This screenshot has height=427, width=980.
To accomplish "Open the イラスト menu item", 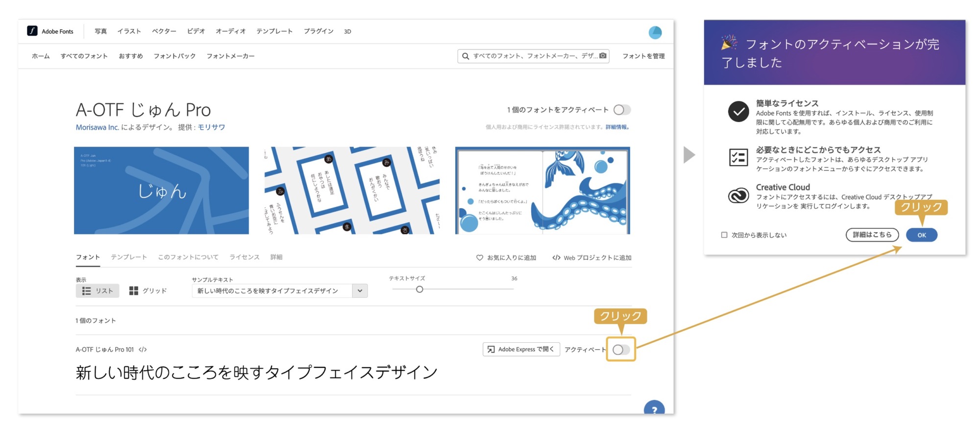I will point(129,31).
